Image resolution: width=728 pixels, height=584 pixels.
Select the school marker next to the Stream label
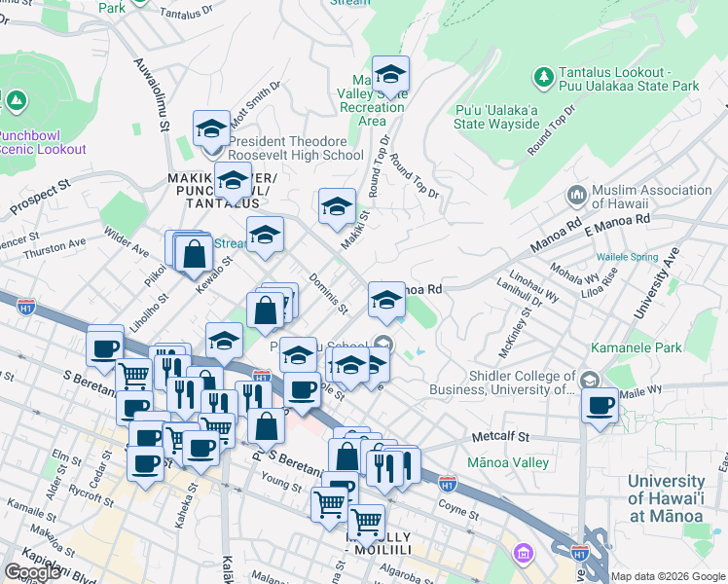tap(265, 235)
